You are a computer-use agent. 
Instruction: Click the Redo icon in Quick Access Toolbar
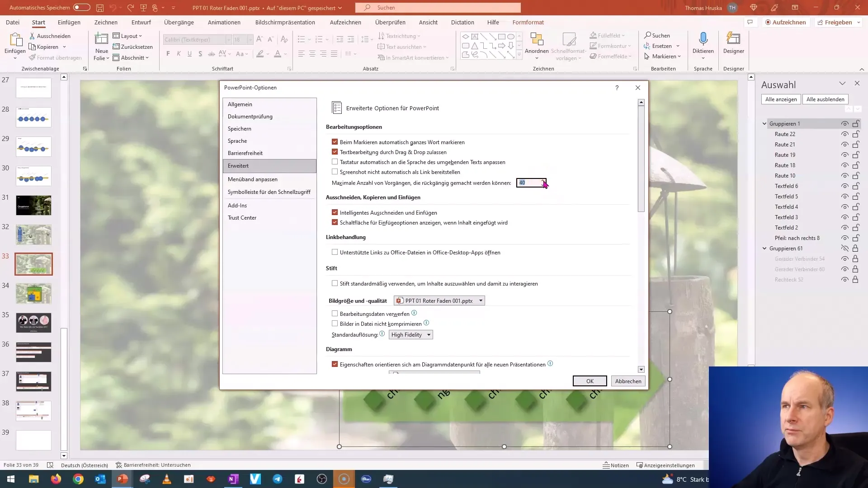coord(131,7)
